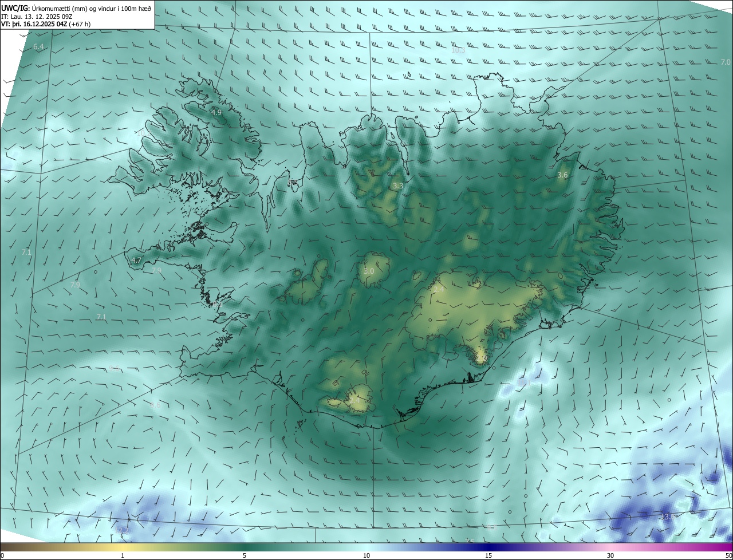733x560 pixels.
Task: Click the 4.9 value on the Westfjords
Action: [x=216, y=113]
